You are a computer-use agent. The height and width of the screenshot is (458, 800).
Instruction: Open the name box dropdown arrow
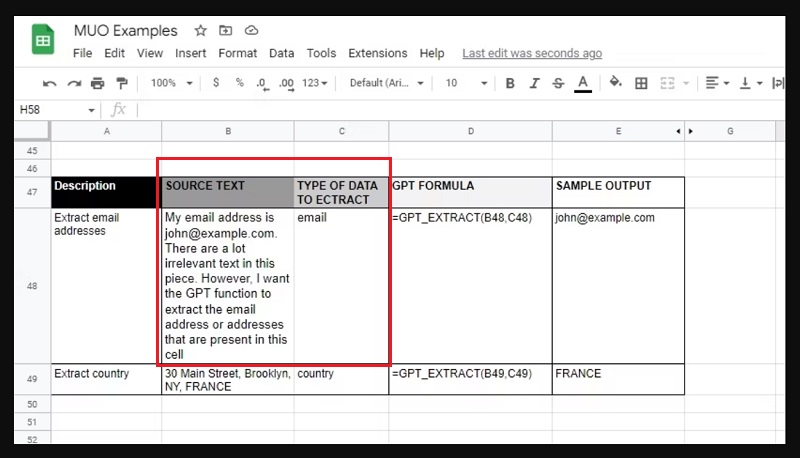click(91, 110)
